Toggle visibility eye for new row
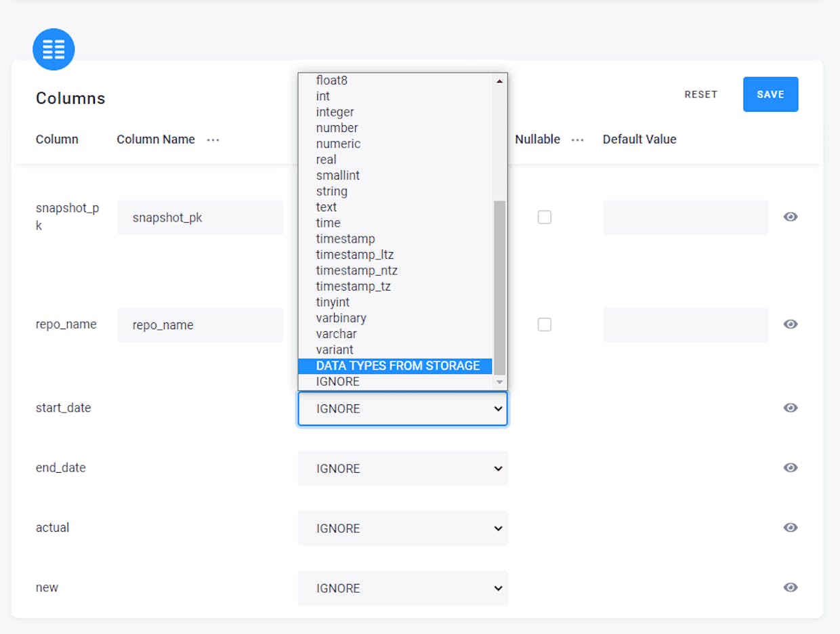 click(x=790, y=587)
